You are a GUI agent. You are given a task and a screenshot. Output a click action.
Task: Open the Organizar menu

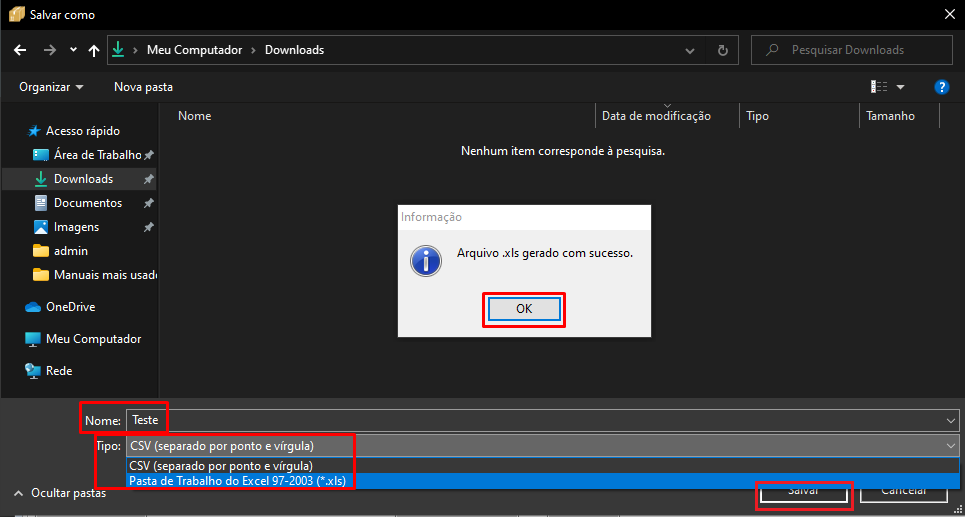51,87
